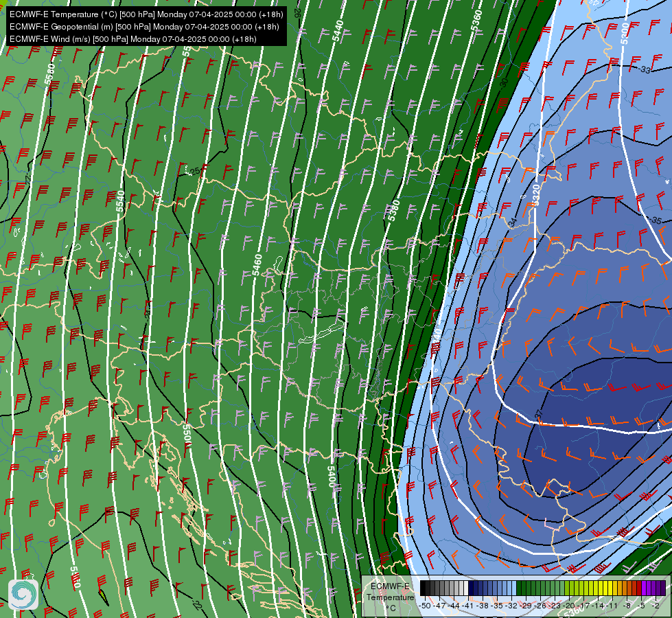This screenshot has height=618, width=672.
Task: Click the swirl logo icon at the bottom-left
Action: (23, 594)
